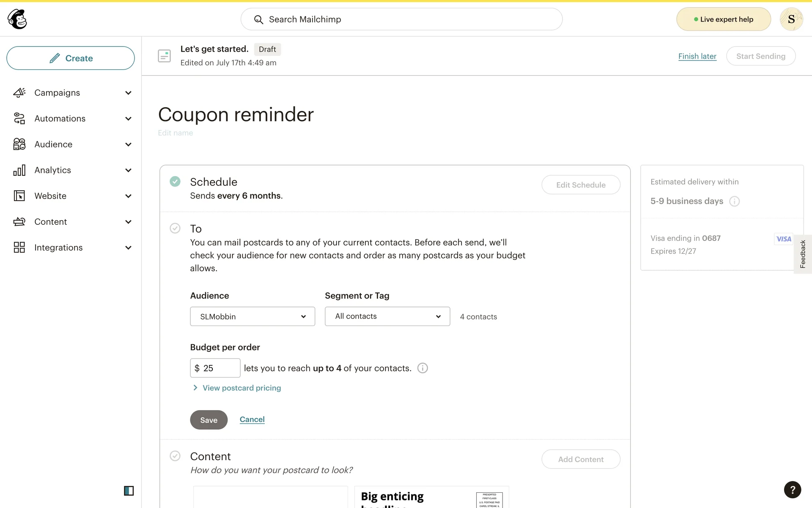Screen dimensions: 812x508
Task: Click the To section status circle
Action: 175,229
